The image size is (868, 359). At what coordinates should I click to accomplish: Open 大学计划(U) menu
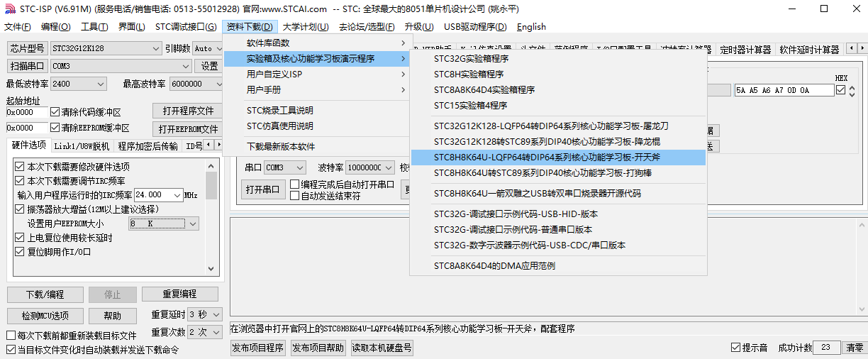click(x=306, y=27)
